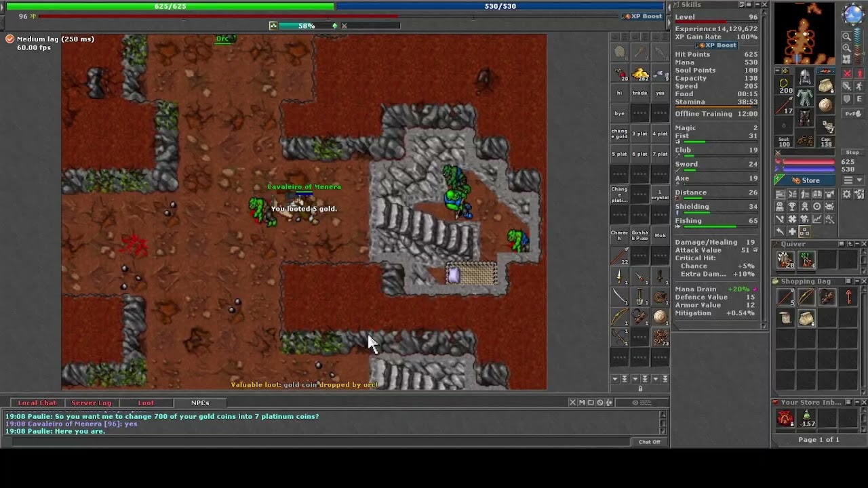Open the Loot chat tab

tap(146, 403)
